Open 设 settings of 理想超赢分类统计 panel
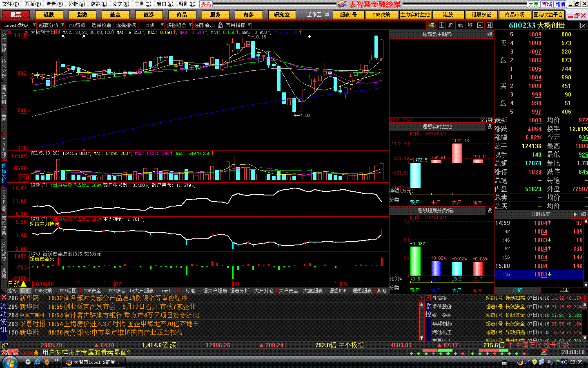Image resolution: width=588 pixels, height=368 pixels. (x=489, y=211)
